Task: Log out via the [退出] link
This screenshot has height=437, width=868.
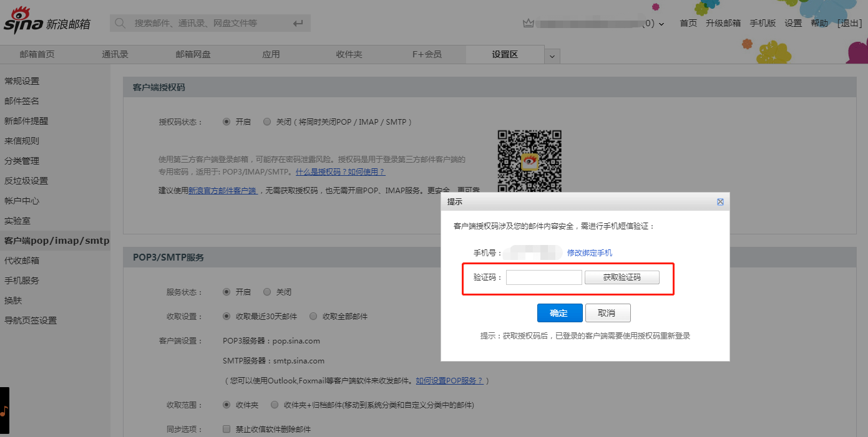Action: [849, 23]
